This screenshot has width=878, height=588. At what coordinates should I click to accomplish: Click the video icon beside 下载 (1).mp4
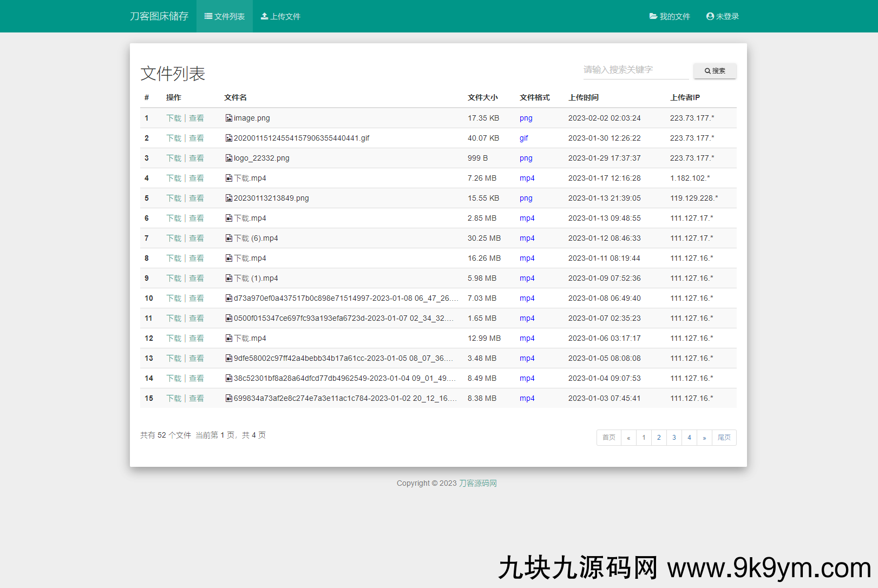229,278
